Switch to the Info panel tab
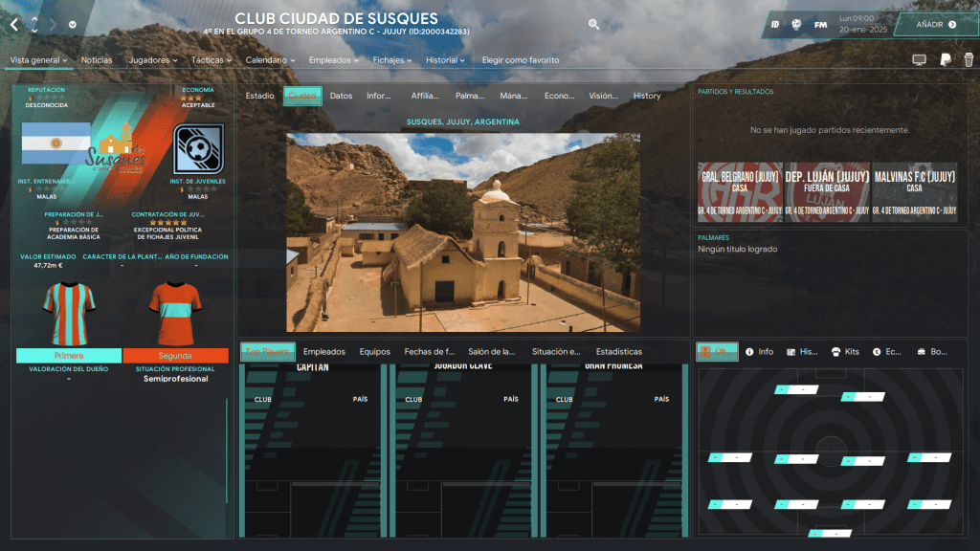The height and width of the screenshot is (551, 980). pos(760,352)
